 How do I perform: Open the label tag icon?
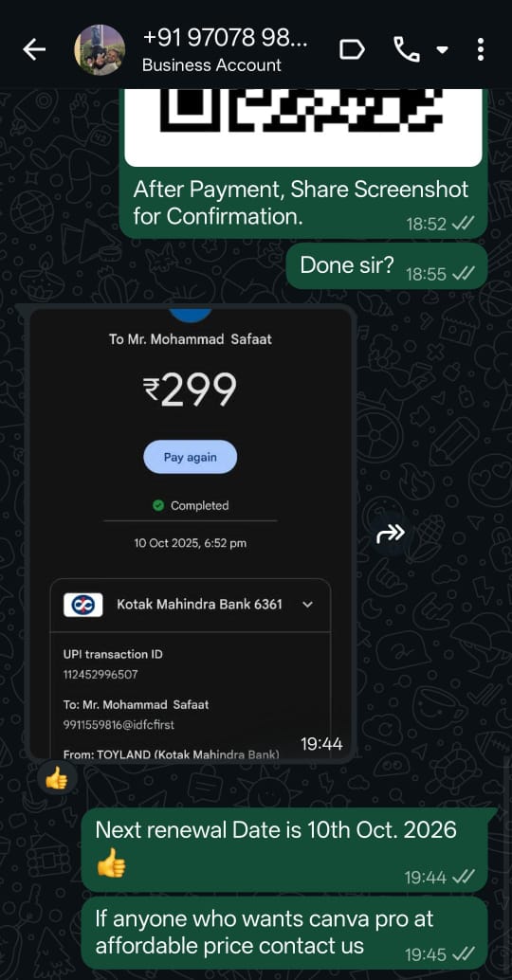pyautogui.click(x=352, y=50)
